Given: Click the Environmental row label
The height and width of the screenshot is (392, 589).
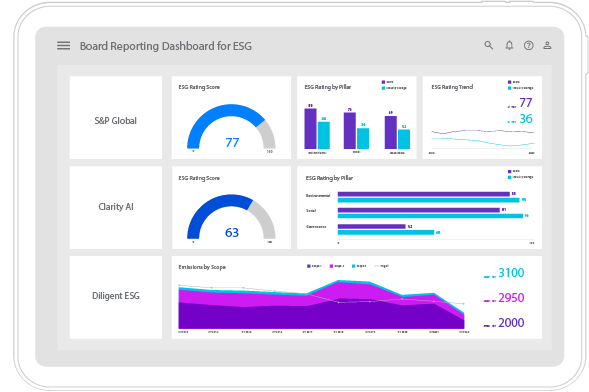Looking at the screenshot, I should pos(318,196).
